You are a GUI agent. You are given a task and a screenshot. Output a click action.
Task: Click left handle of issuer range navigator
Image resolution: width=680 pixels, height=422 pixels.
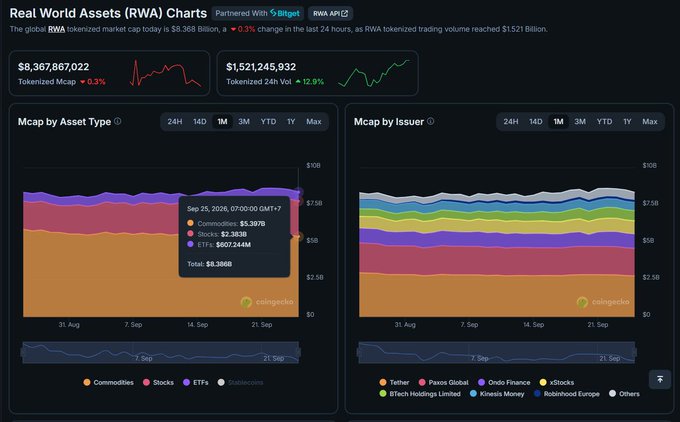click(x=359, y=353)
